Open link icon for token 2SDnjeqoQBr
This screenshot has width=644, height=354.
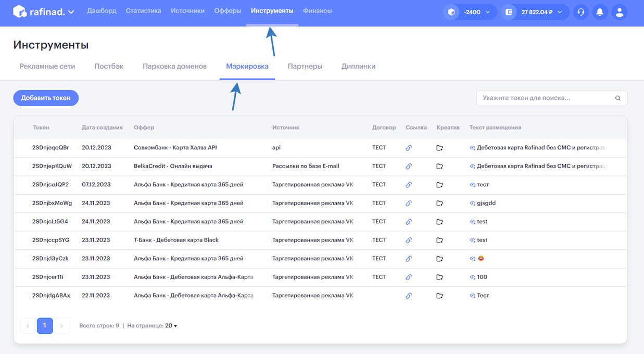point(409,148)
